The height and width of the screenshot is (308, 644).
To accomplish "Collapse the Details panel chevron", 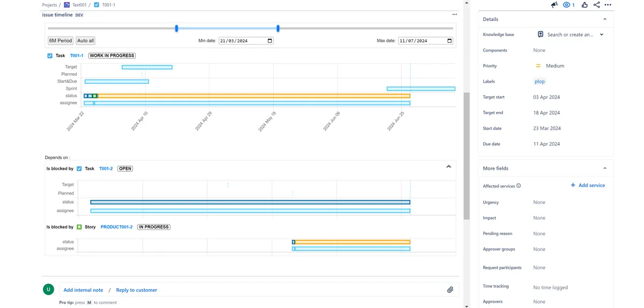I will tap(605, 19).
